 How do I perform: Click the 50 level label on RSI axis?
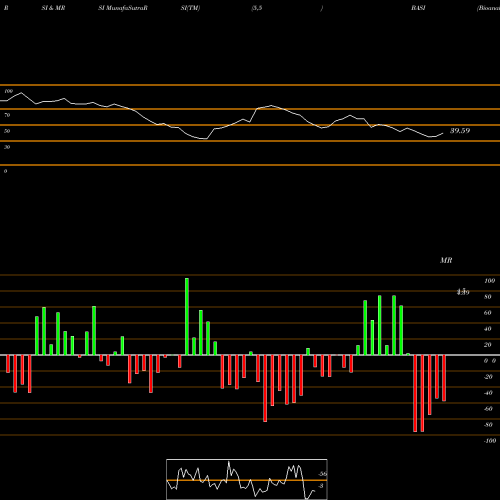tap(7, 131)
